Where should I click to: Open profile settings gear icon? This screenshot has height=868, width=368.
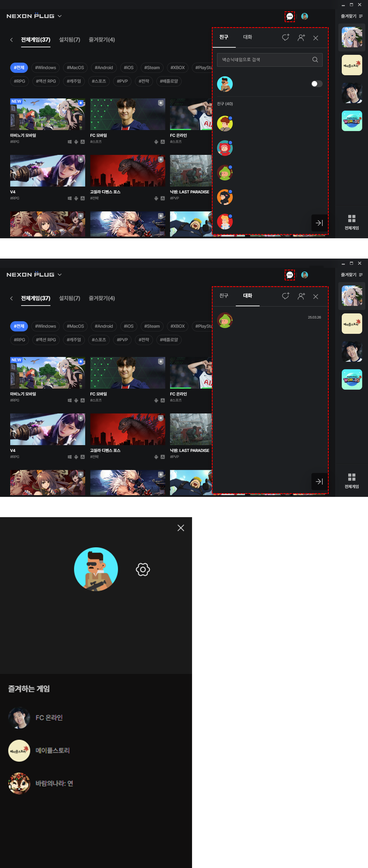pos(143,569)
